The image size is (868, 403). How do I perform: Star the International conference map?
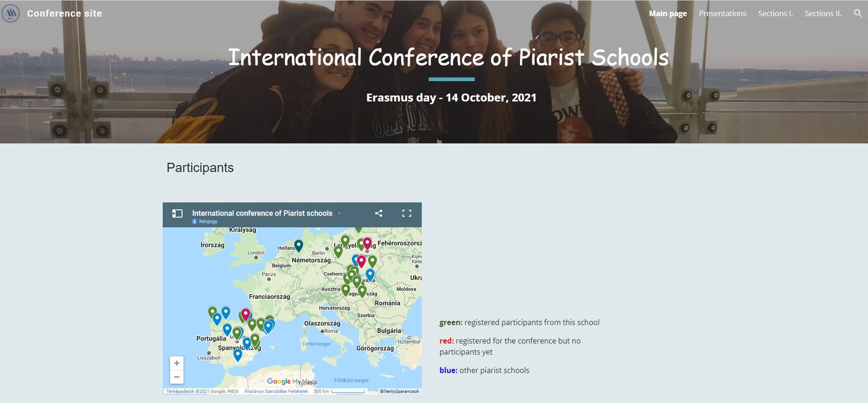(339, 213)
